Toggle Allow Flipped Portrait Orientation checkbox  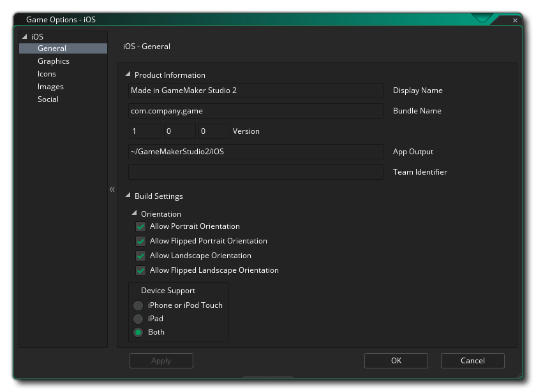point(140,242)
